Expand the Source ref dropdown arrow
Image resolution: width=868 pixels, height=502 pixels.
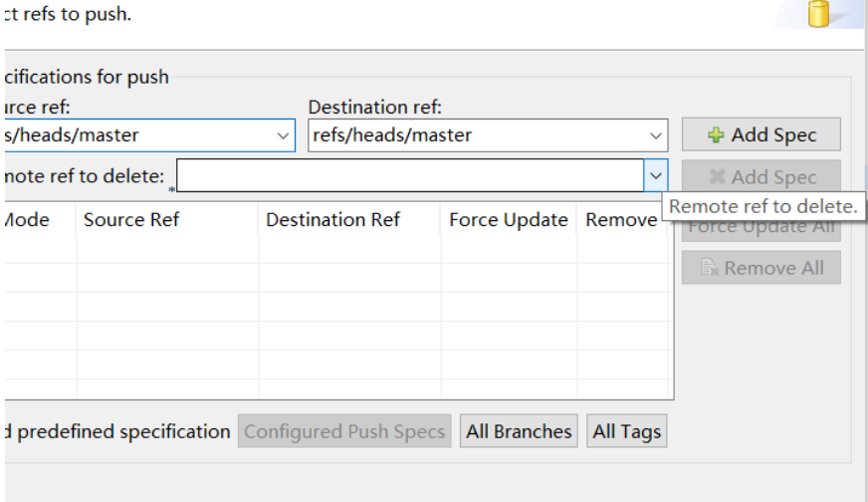pyautogui.click(x=282, y=135)
